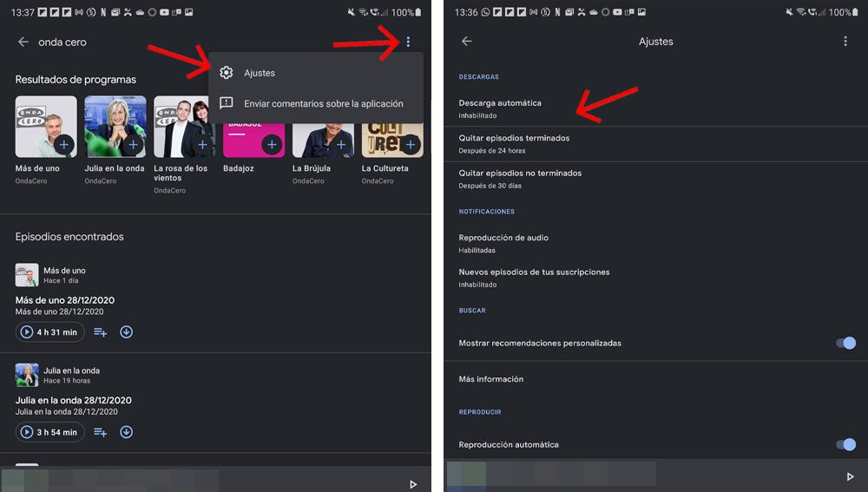Image resolution: width=868 pixels, height=492 pixels.
Task: Click Resultados de programas heading
Action: pyautogui.click(x=76, y=80)
